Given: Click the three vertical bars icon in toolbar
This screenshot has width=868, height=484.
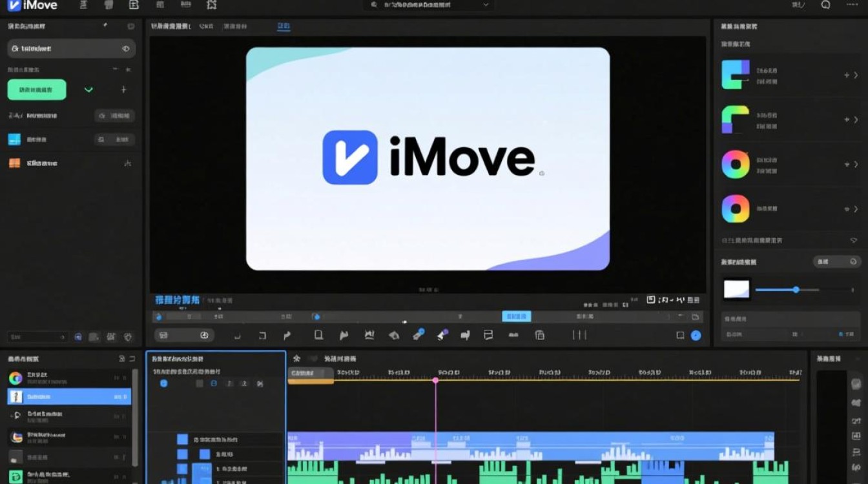Looking at the screenshot, I should (x=579, y=335).
